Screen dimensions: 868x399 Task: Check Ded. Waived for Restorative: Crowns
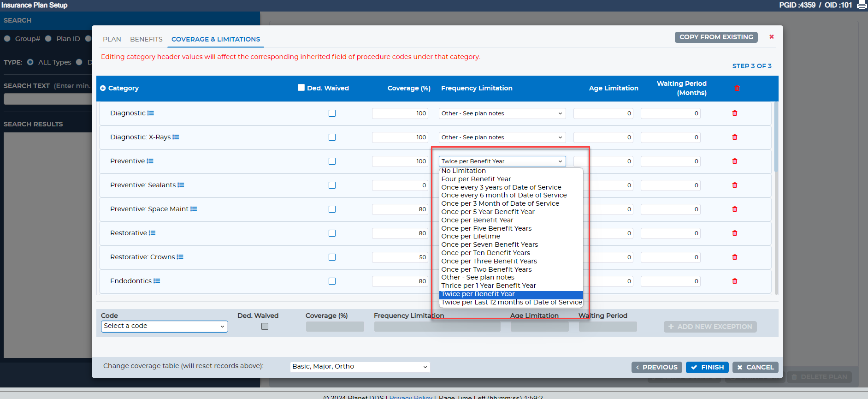332,257
